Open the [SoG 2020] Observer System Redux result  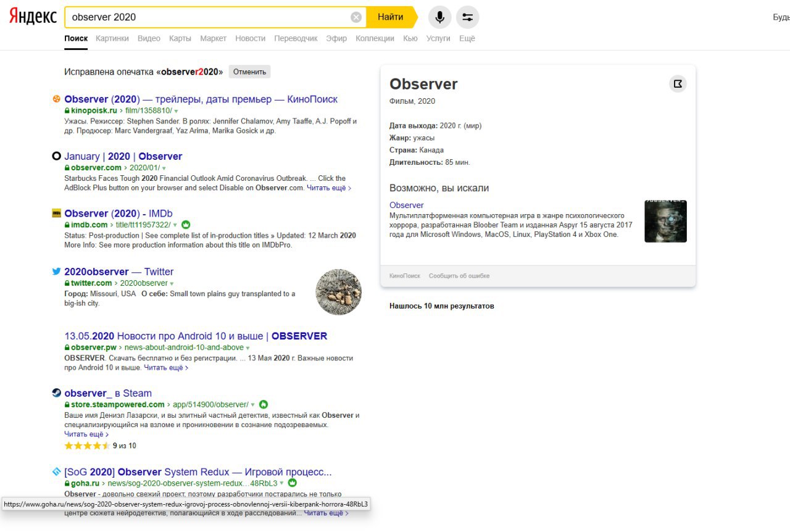pos(198,472)
